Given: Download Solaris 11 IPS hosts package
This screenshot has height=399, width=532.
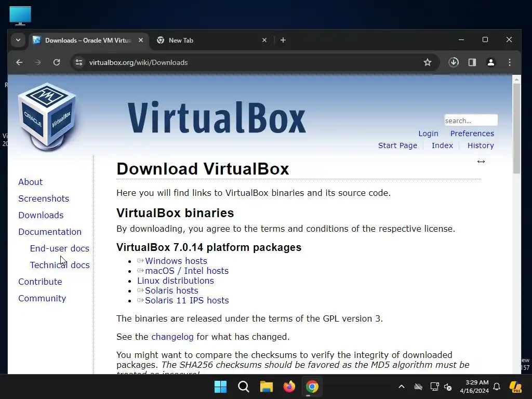Looking at the screenshot, I should 187,300.
